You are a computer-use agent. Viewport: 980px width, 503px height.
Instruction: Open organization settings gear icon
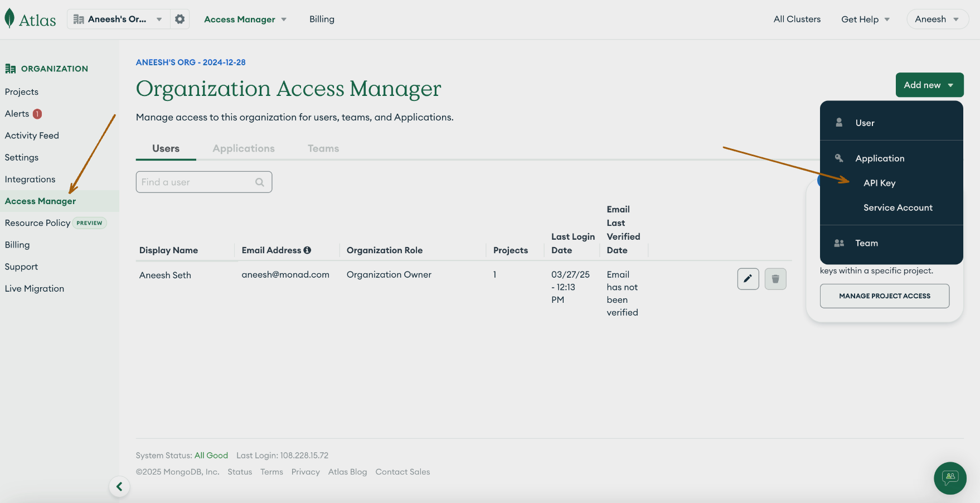pyautogui.click(x=179, y=19)
